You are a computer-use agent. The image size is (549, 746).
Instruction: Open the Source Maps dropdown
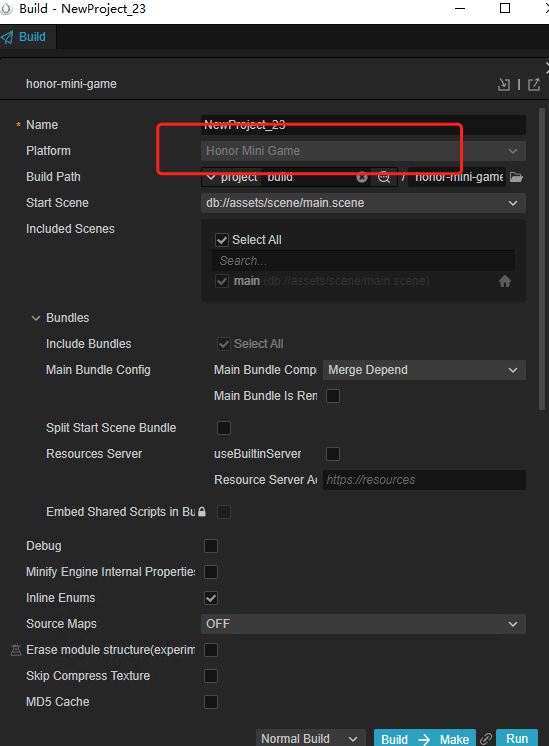point(363,624)
